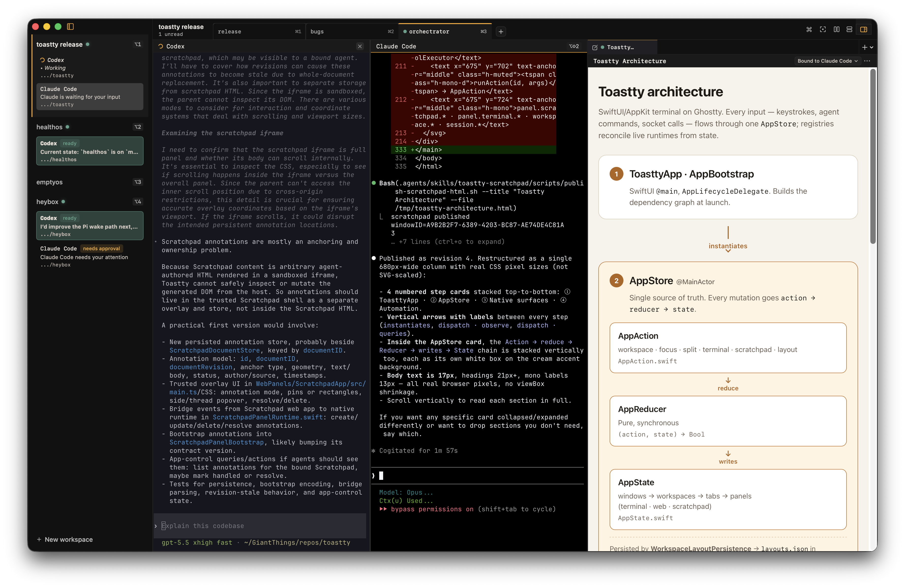This screenshot has height=588, width=905.
Task: Split the panel into side-by-side columns
Action: click(837, 30)
